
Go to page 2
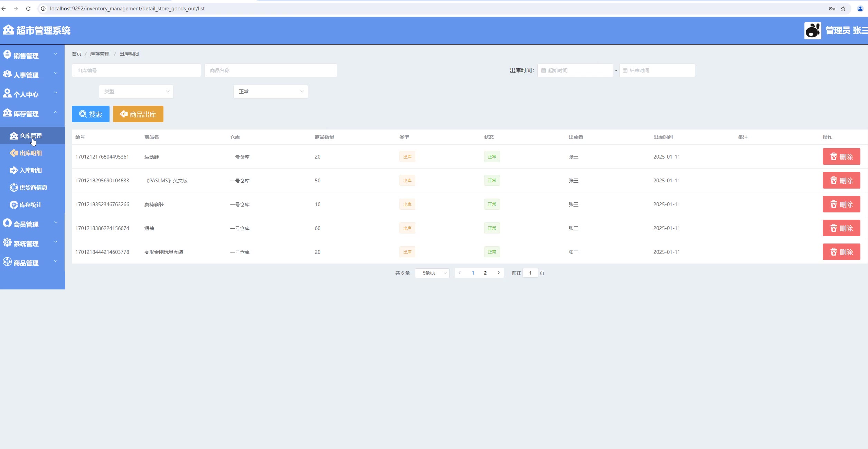coord(485,273)
